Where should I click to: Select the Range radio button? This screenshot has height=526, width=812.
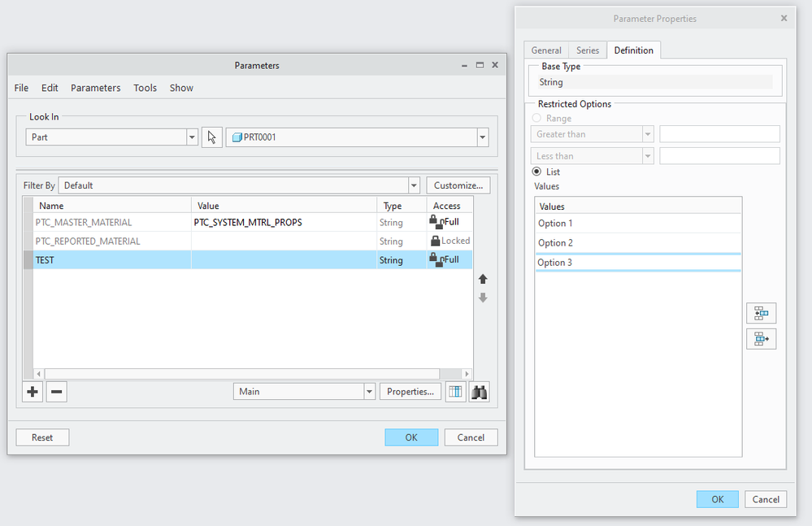click(x=536, y=119)
